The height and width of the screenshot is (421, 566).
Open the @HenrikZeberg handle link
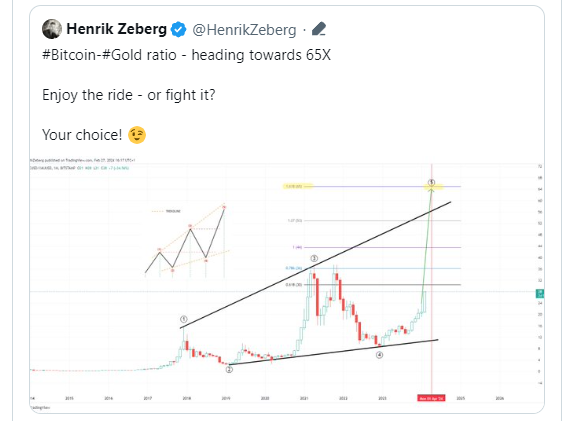click(x=244, y=30)
